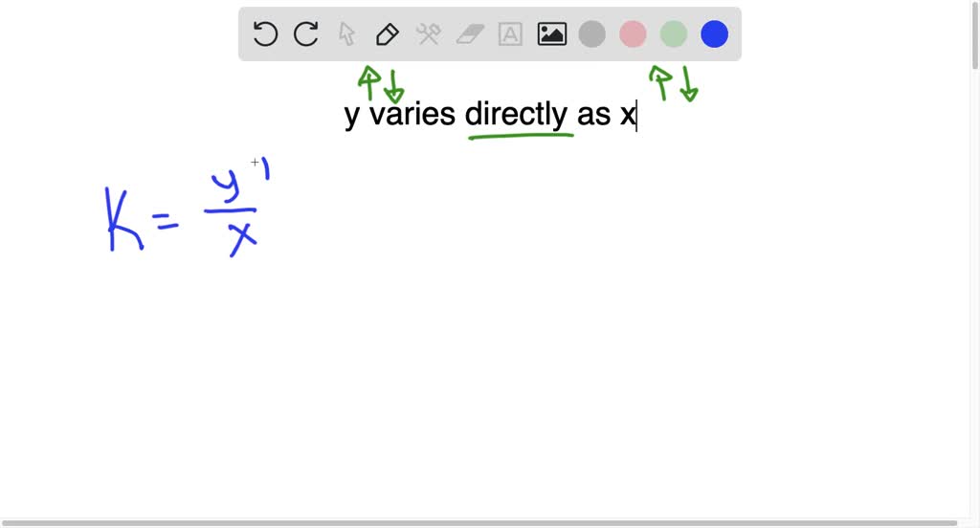
Task: Choose the light green color swatch
Action: click(x=674, y=33)
